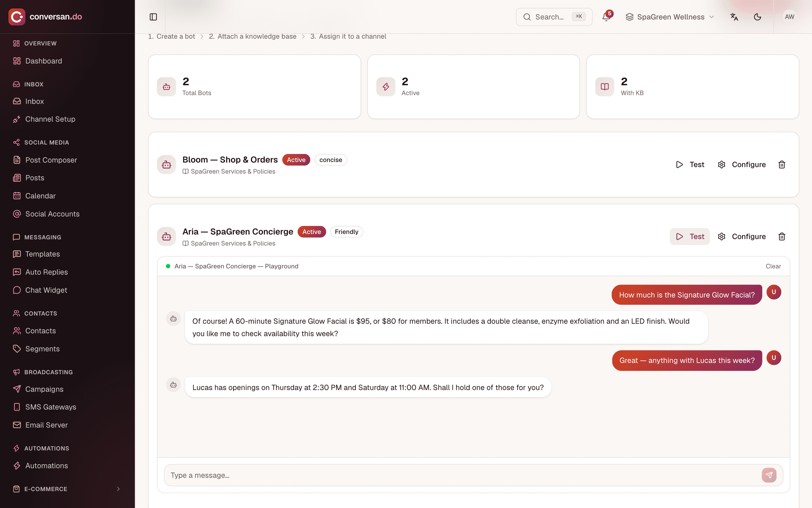The height and width of the screenshot is (508, 812).
Task: Click the Search field
Action: [554, 17]
